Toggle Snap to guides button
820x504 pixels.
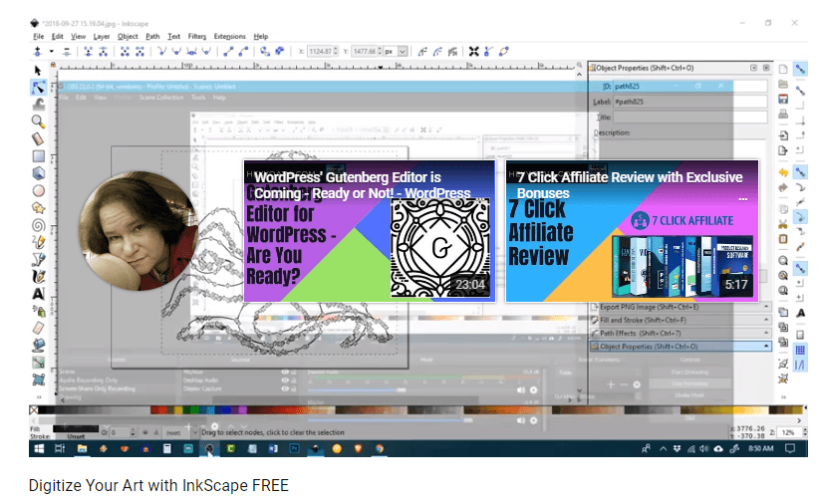pos(800,365)
